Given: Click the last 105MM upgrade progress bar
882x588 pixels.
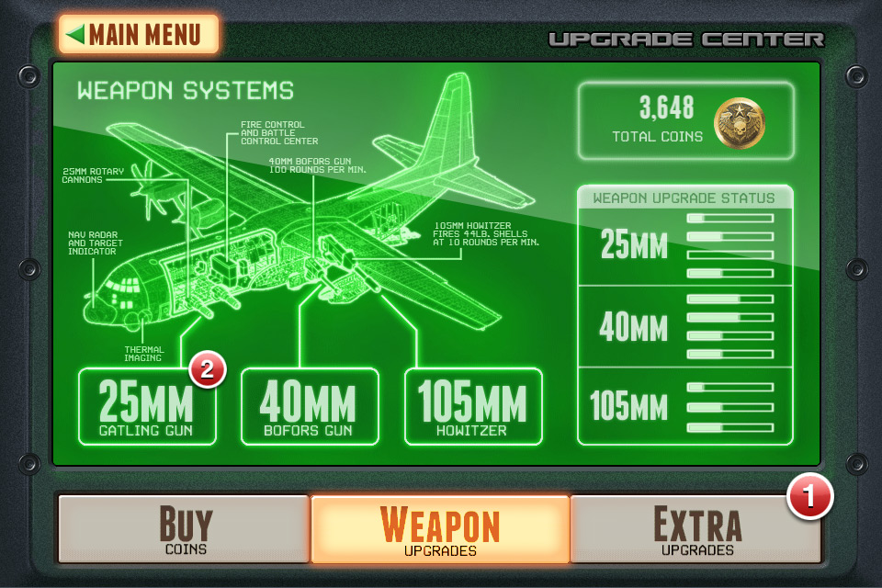Looking at the screenshot, I should [x=730, y=427].
